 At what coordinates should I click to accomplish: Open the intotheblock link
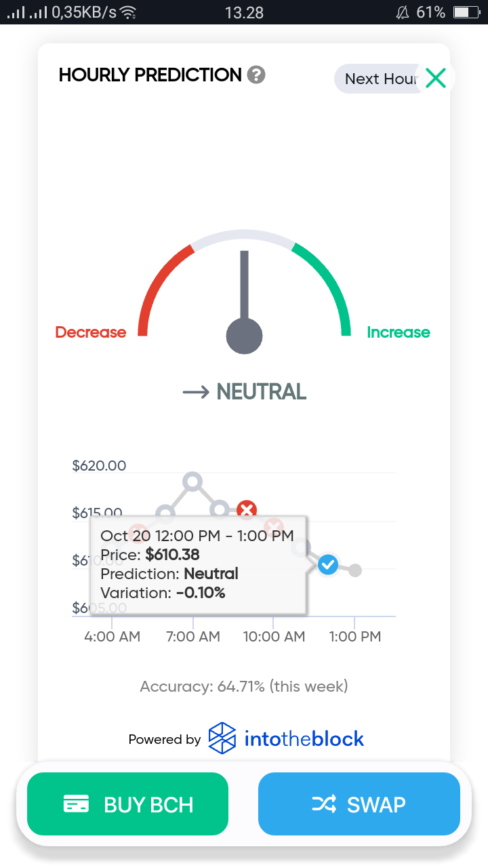click(x=304, y=738)
